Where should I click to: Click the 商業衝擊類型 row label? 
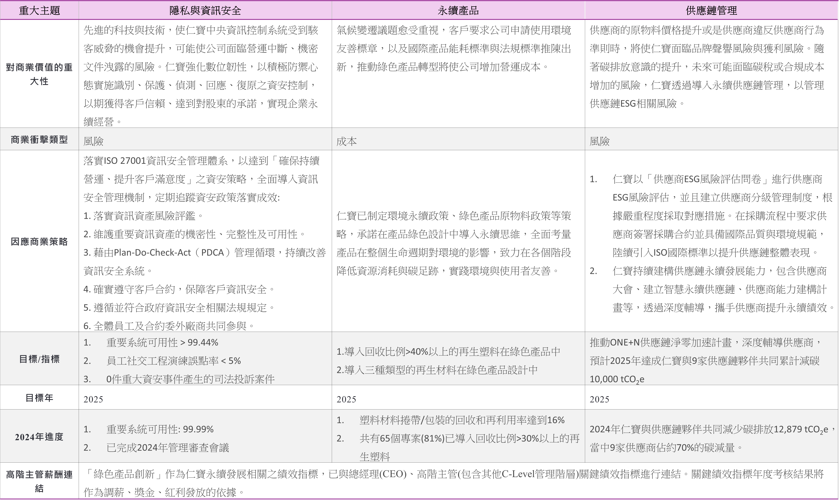pos(39,139)
